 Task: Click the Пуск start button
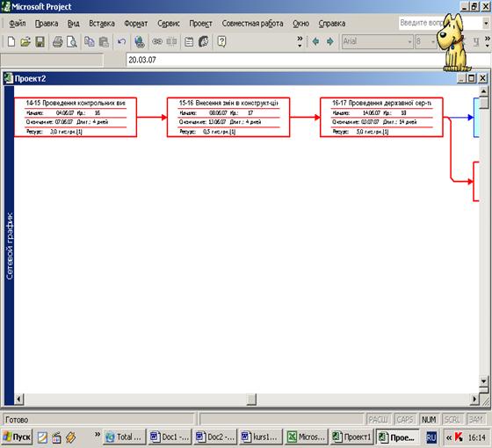(18, 437)
